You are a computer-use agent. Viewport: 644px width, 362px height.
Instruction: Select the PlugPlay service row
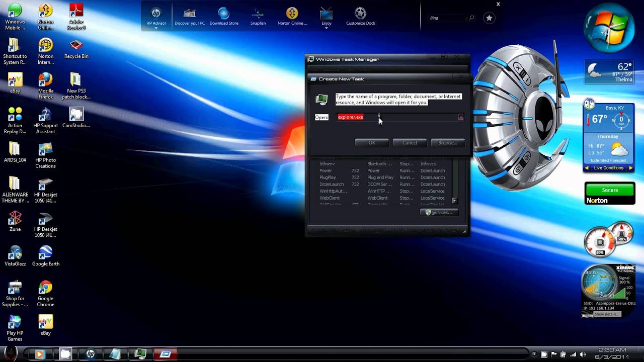click(x=385, y=177)
